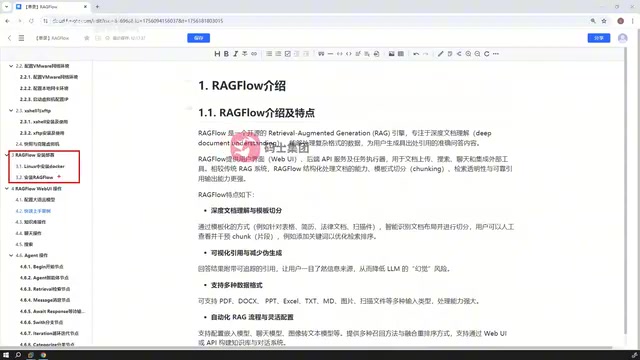Jump to outline item 4.4

coord(28,233)
